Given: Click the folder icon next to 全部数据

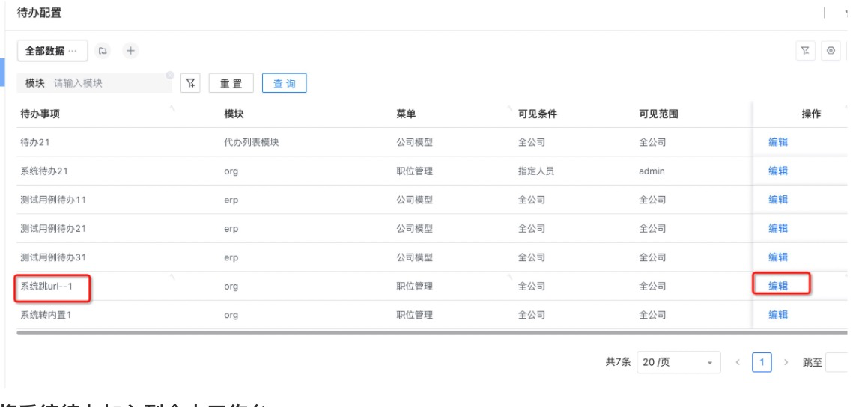Looking at the screenshot, I should click(103, 51).
